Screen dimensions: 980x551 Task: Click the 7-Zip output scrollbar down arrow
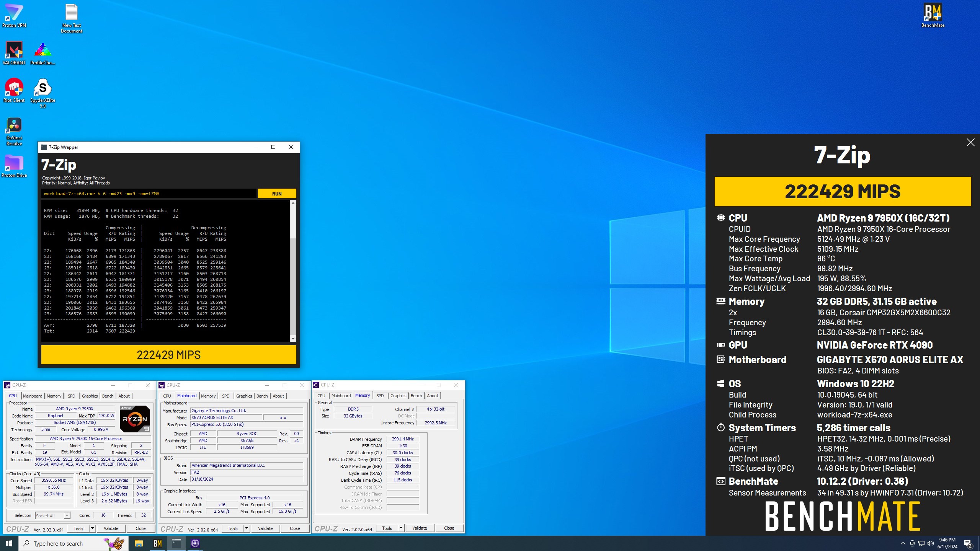tap(293, 338)
